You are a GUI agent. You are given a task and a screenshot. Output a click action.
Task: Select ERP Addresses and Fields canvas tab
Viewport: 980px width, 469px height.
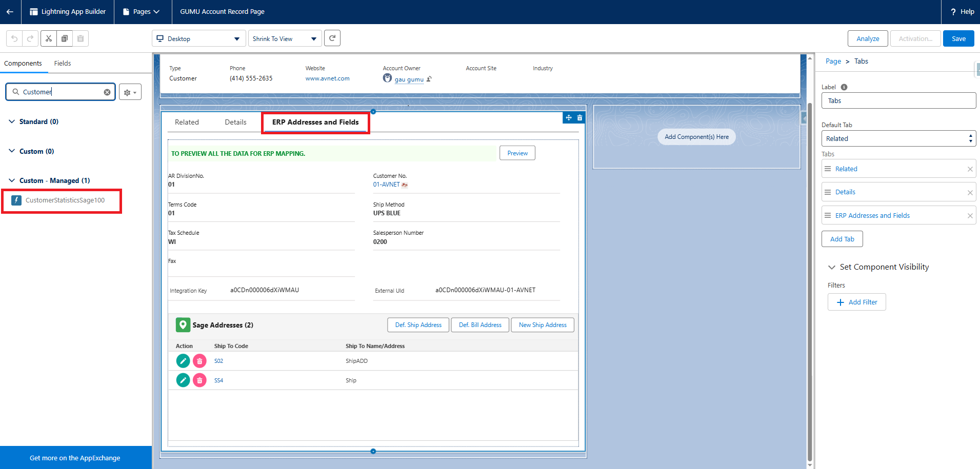[315, 122]
